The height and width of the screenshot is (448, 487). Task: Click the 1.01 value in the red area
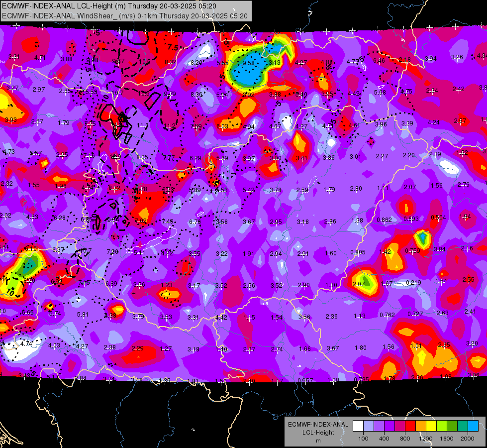(x=416, y=346)
